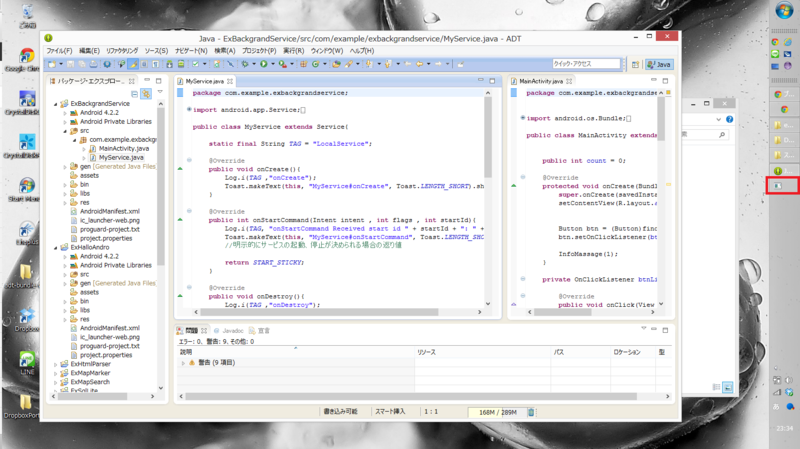Image resolution: width=800 pixels, height=449 pixels.
Task: Expand the ExHtmlParser project node
Action: point(56,364)
